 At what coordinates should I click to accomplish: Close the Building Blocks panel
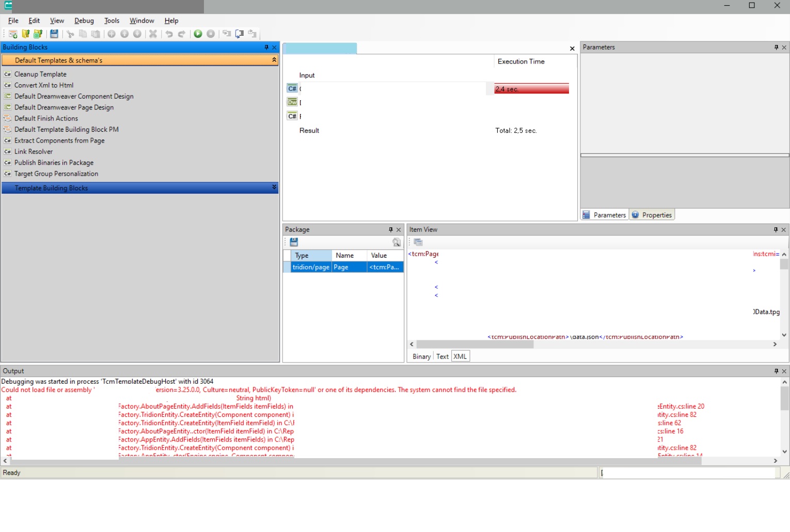(x=275, y=48)
